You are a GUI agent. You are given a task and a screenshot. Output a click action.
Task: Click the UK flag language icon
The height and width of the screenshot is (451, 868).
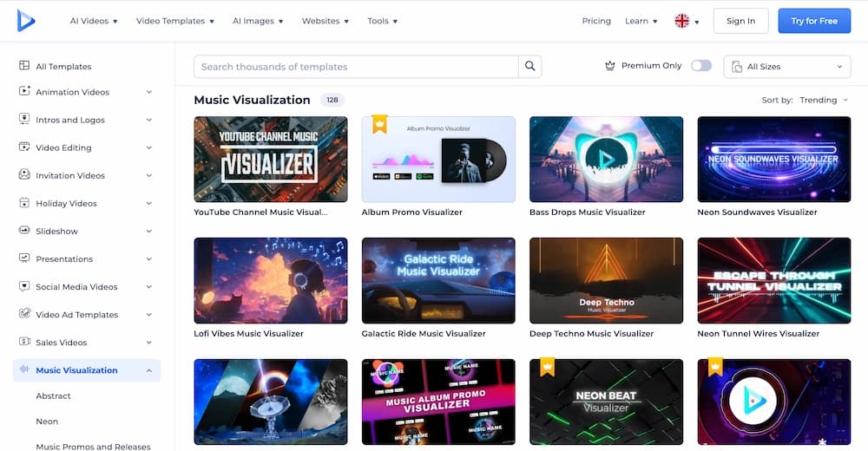coord(681,21)
